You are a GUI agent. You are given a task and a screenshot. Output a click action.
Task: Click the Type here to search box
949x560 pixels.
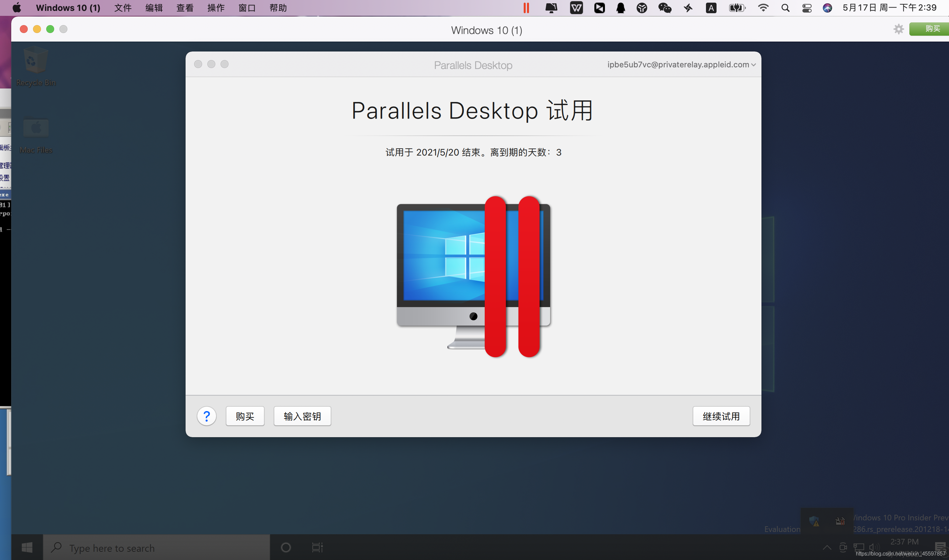[157, 547]
